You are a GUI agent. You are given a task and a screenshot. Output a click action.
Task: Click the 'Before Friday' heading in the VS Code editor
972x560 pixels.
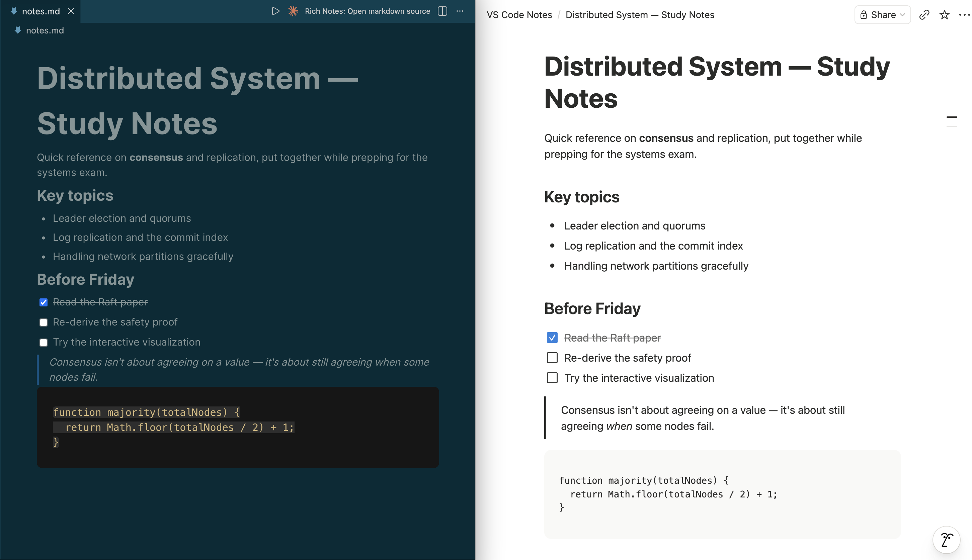coord(85,279)
